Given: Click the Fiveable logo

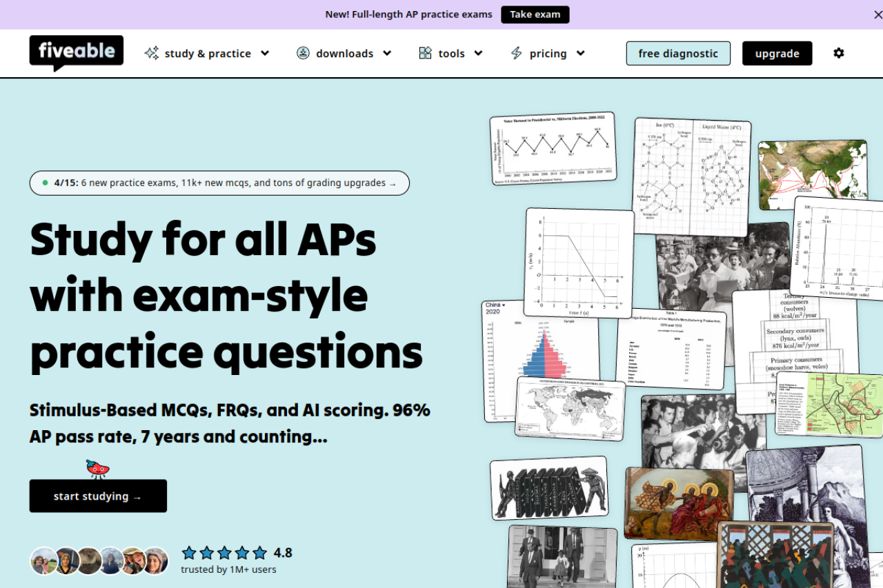Looking at the screenshot, I should (76, 52).
